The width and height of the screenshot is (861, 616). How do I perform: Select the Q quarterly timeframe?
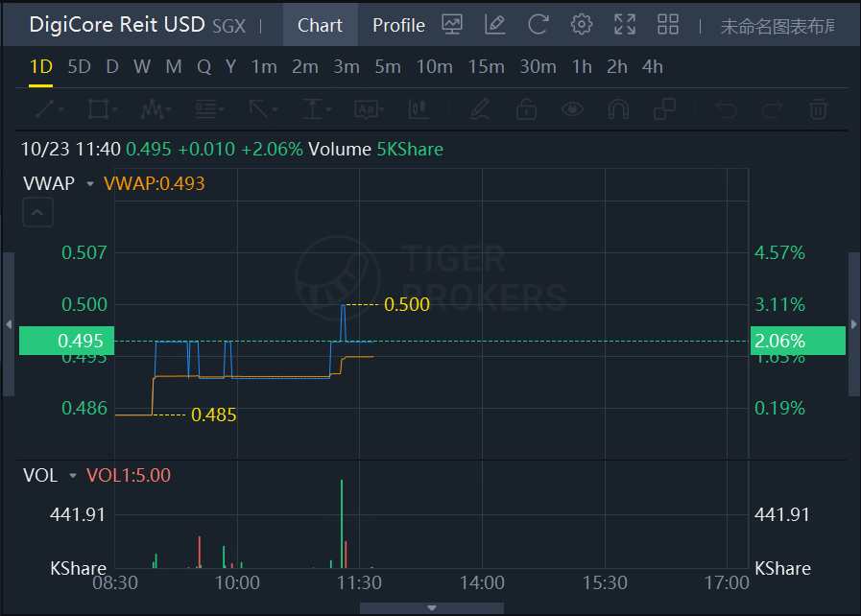pyautogui.click(x=203, y=67)
